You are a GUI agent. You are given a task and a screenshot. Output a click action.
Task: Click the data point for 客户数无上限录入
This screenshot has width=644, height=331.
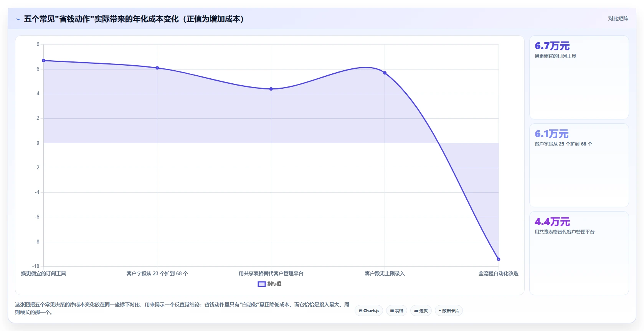pos(385,73)
